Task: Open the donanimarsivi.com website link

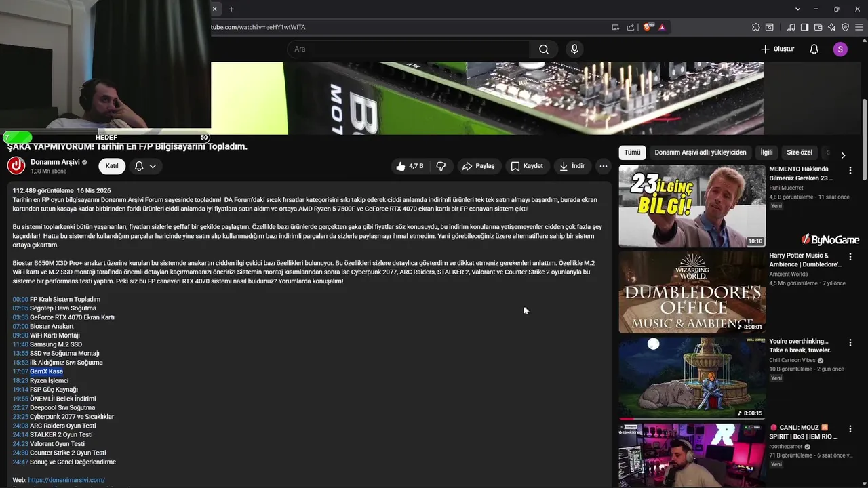Action: [66, 480]
